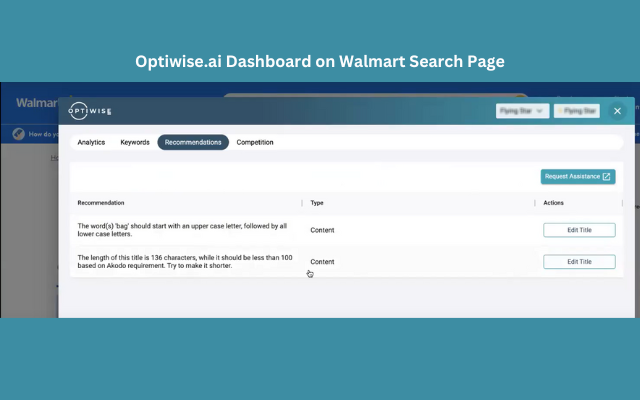Open the second Flying Star dropdown

(x=577, y=111)
